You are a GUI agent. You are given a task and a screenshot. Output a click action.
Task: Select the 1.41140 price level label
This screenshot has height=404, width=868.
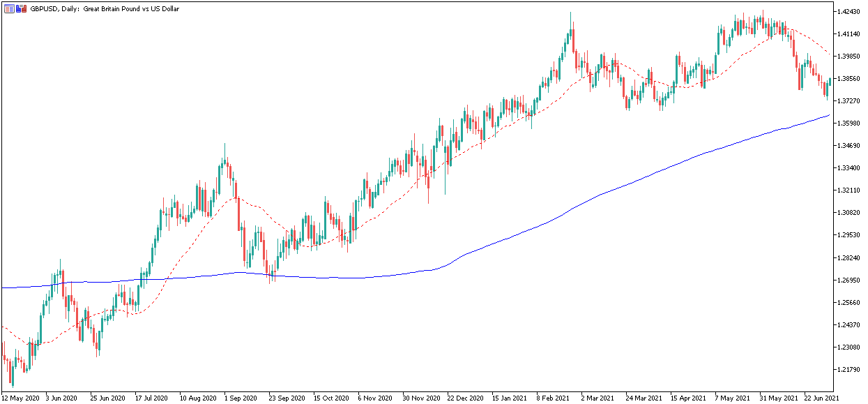(x=848, y=33)
